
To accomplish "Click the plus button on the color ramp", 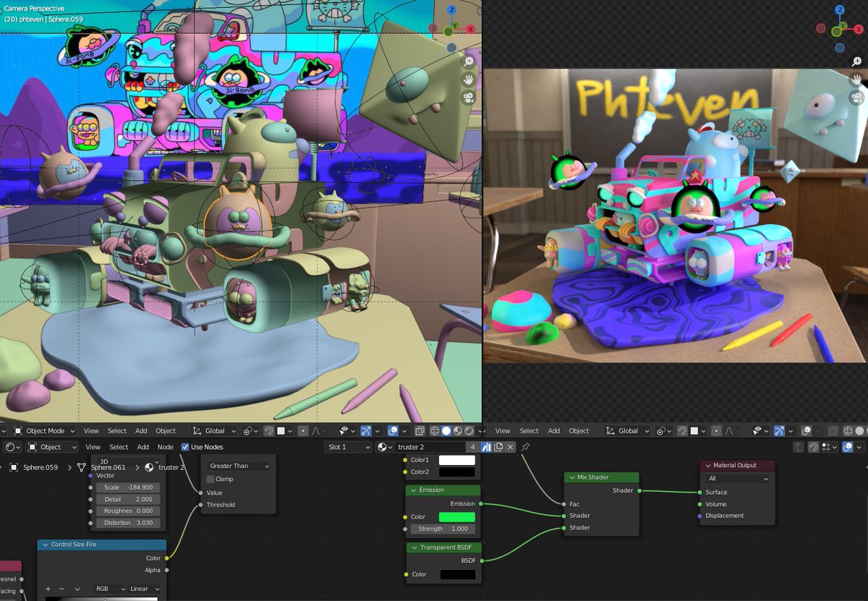I will click(x=48, y=589).
